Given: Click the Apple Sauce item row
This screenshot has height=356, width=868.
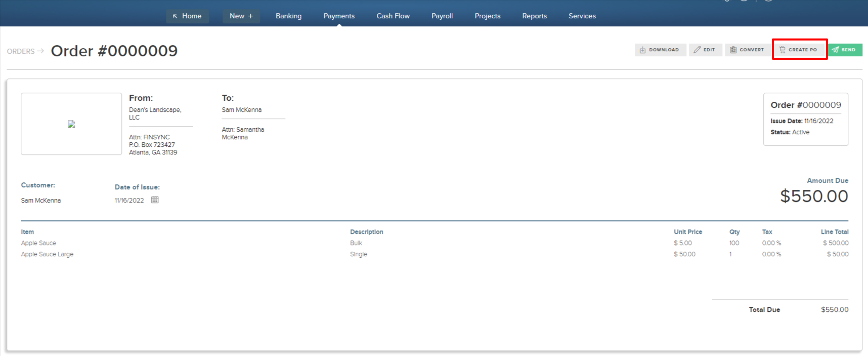Looking at the screenshot, I should tap(435, 243).
